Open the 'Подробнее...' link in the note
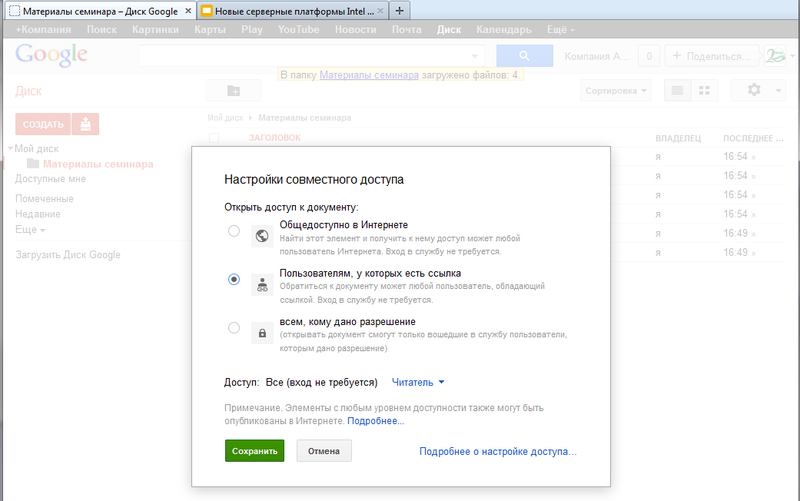This screenshot has height=501, width=800. pyautogui.click(x=376, y=421)
